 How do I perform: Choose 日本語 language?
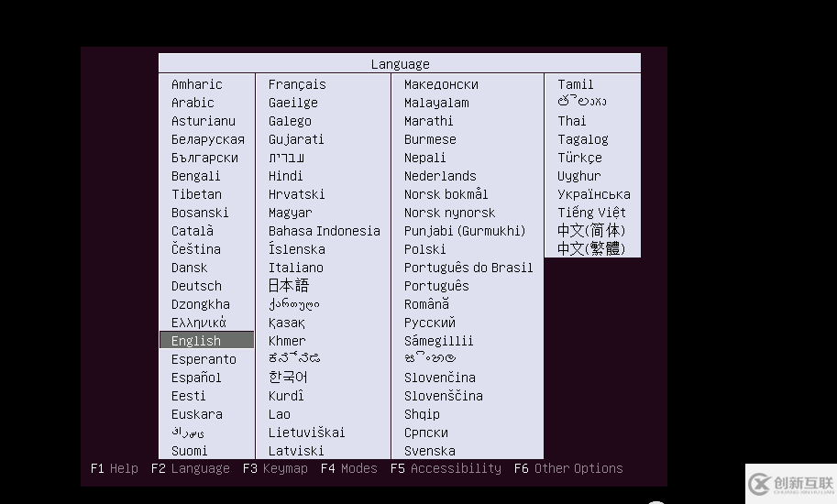pos(288,285)
